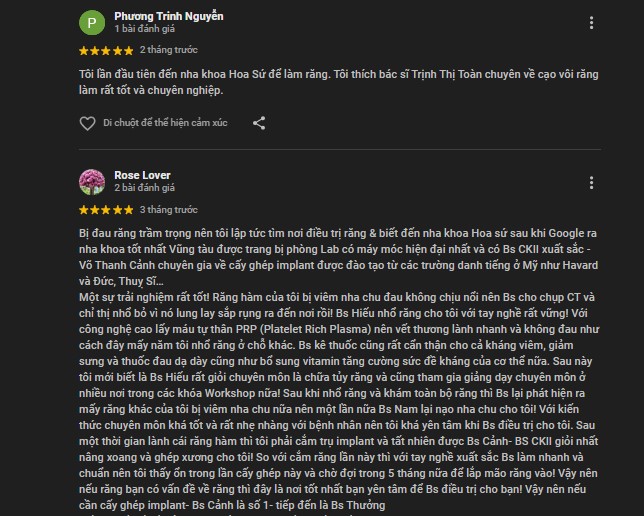Click Rose Lover's five-star rating

(x=105, y=209)
